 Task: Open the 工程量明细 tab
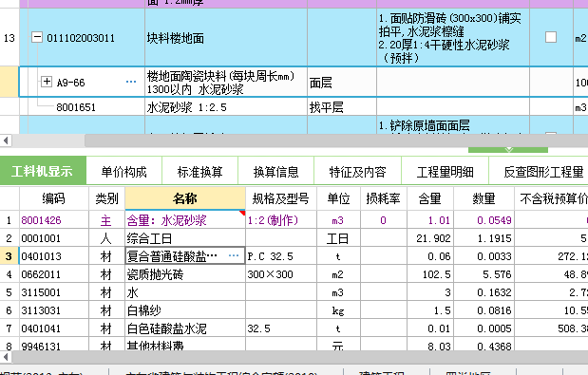(446, 172)
